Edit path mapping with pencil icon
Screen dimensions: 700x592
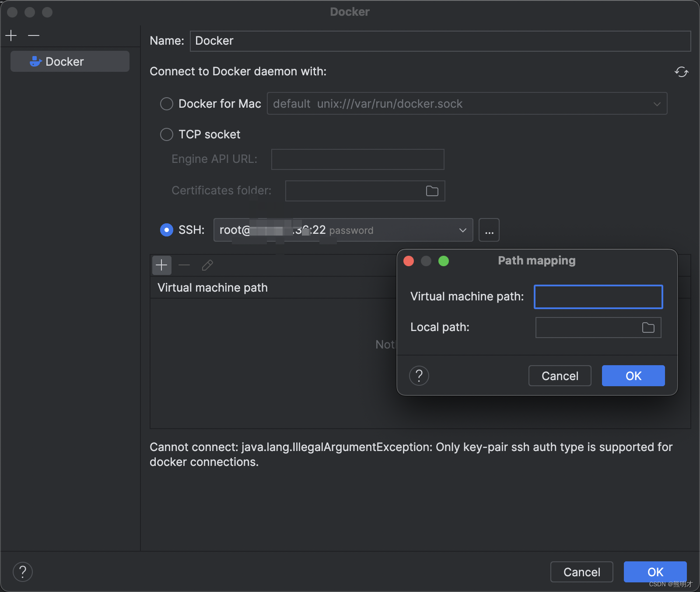[x=207, y=265]
